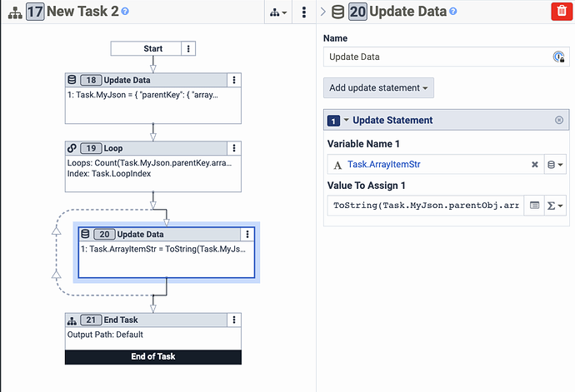Image resolution: width=575 pixels, height=392 pixels.
Task: Open Update Data help icon
Action: coord(453,12)
